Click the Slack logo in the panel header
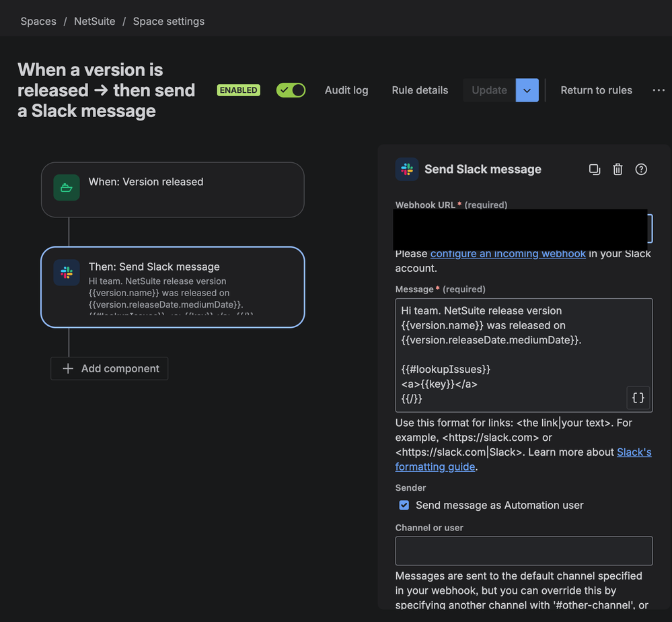 [x=407, y=169]
